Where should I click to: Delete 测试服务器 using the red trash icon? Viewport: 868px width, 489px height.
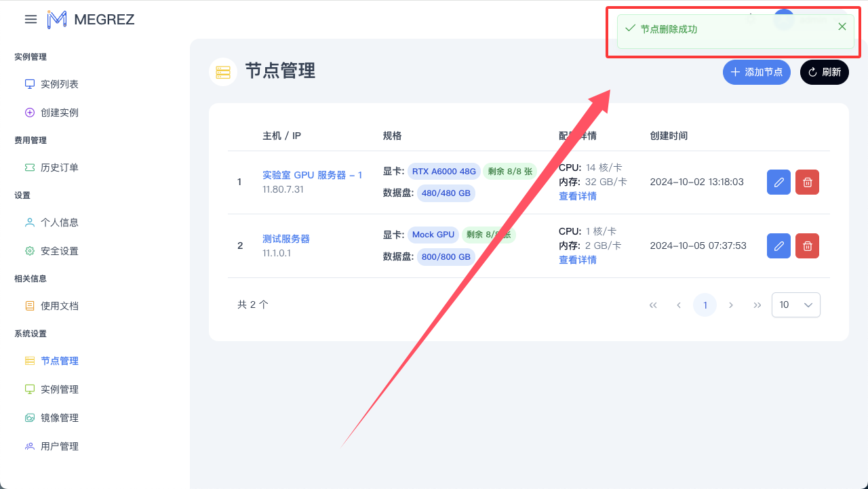tap(807, 246)
